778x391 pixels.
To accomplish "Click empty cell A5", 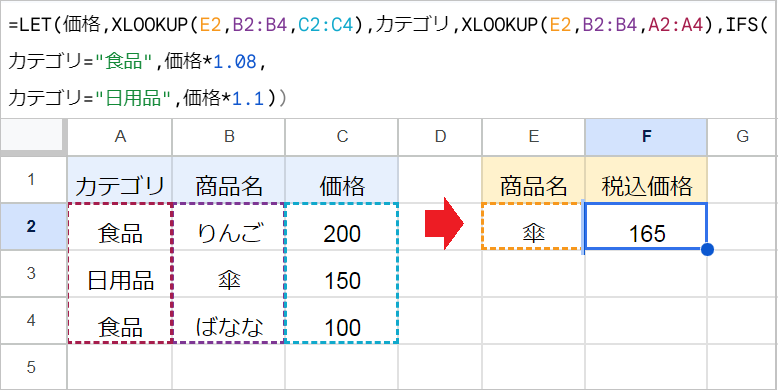I will pos(120,367).
